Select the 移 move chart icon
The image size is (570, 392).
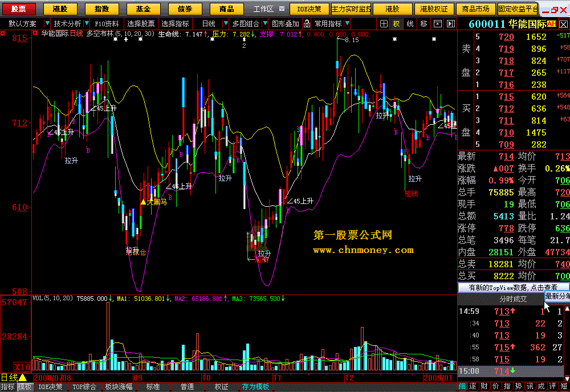424,24
